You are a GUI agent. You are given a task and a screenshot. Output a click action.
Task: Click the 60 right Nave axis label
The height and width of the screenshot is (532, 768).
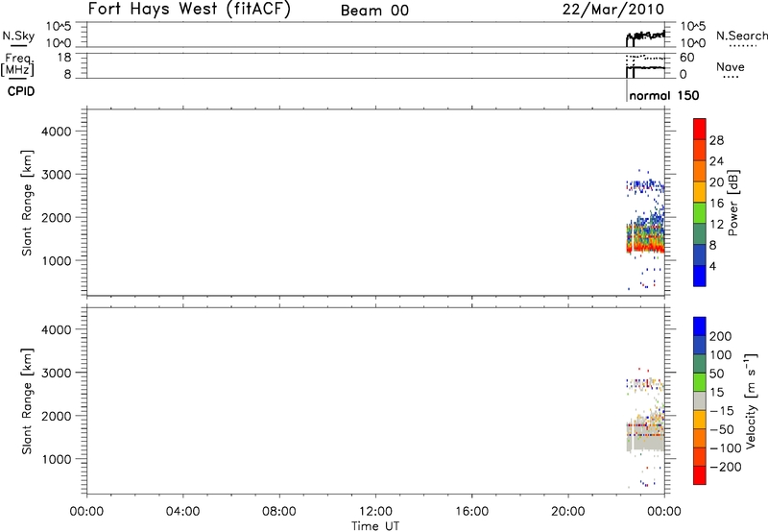[x=686, y=58]
